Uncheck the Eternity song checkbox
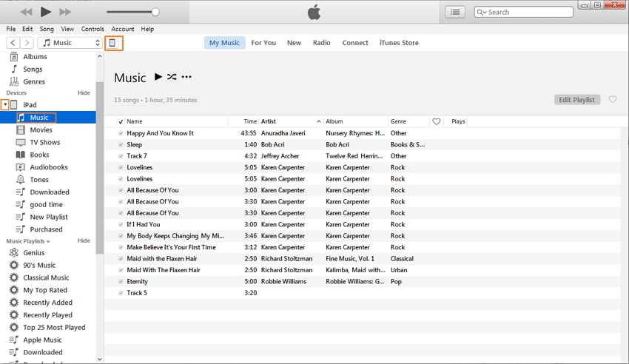Screen dimensions: 629x364 point(121,281)
